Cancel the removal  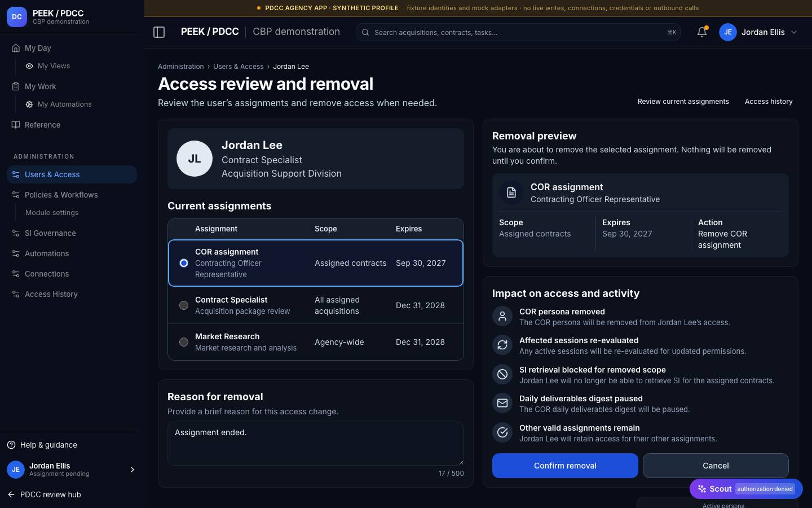click(716, 466)
